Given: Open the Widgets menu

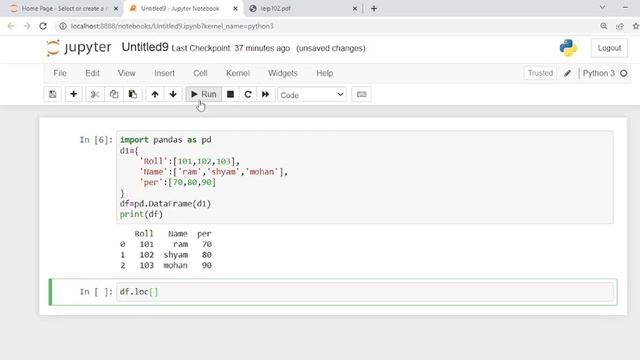Looking at the screenshot, I should 283,73.
